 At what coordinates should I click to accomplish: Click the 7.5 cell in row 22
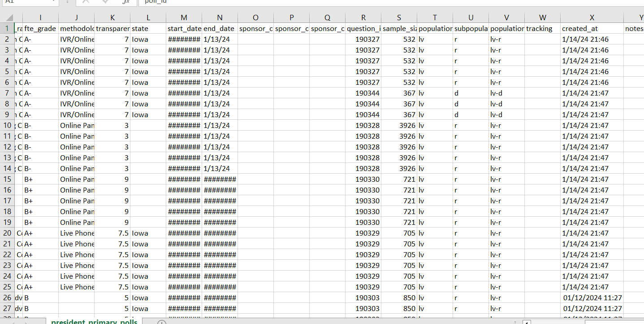[112, 254]
